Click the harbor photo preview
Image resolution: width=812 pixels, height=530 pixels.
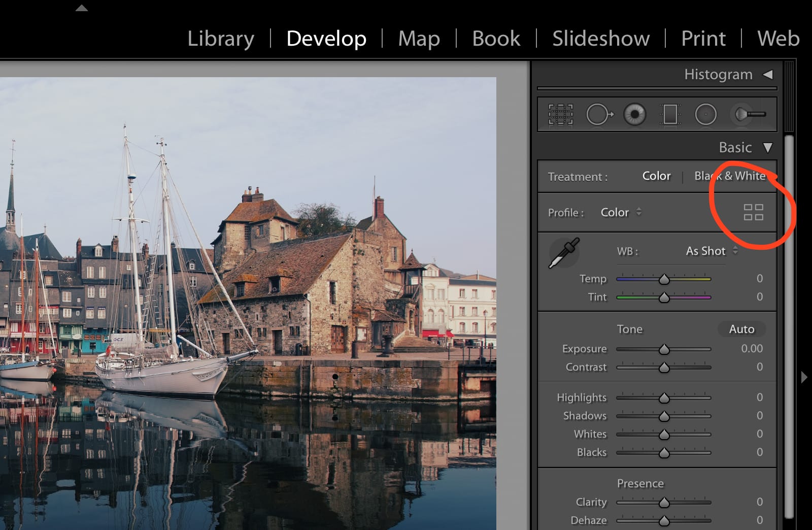click(x=248, y=304)
